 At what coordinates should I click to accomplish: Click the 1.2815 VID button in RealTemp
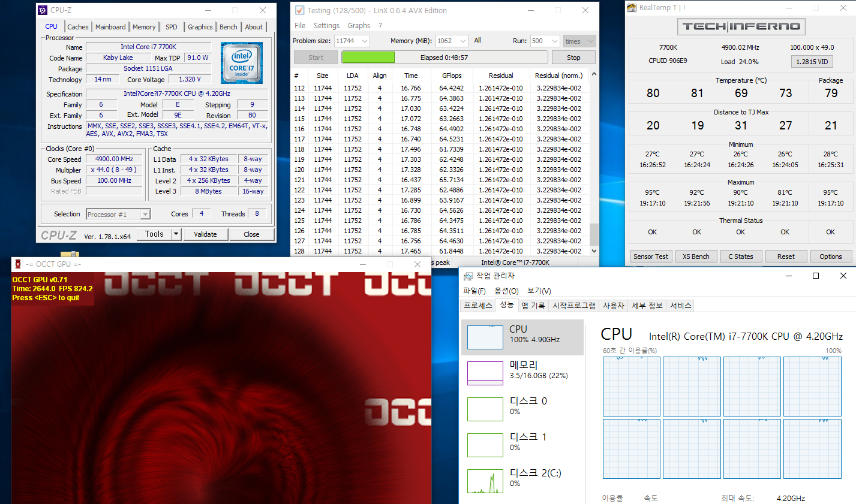[x=812, y=62]
